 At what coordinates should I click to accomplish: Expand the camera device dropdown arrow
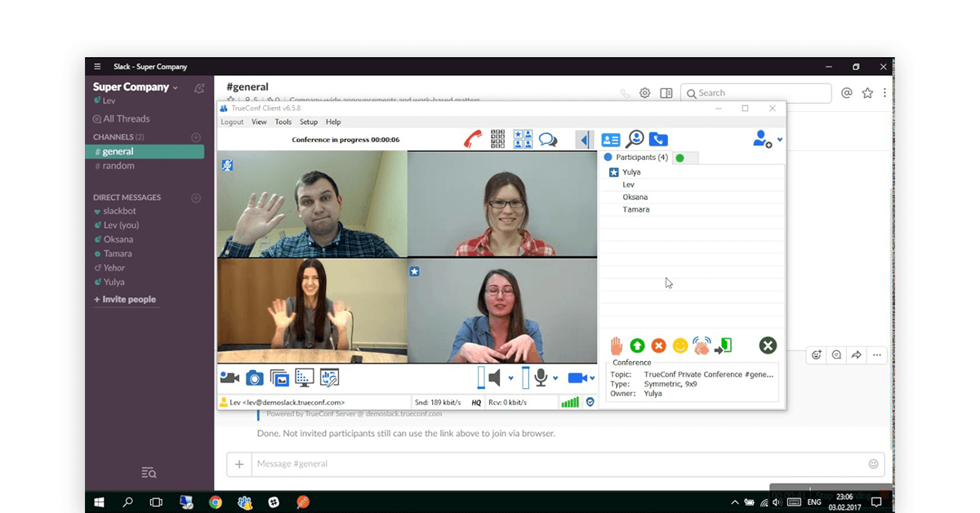point(594,378)
